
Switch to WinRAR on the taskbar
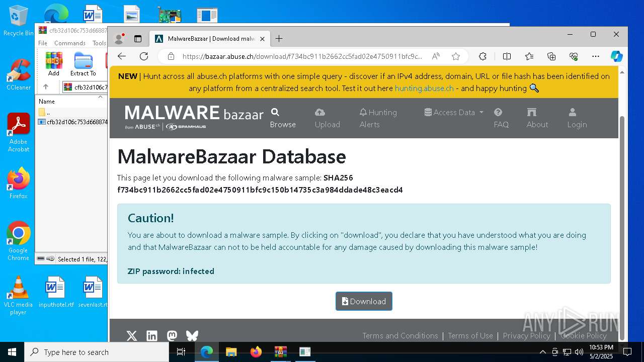point(280,352)
